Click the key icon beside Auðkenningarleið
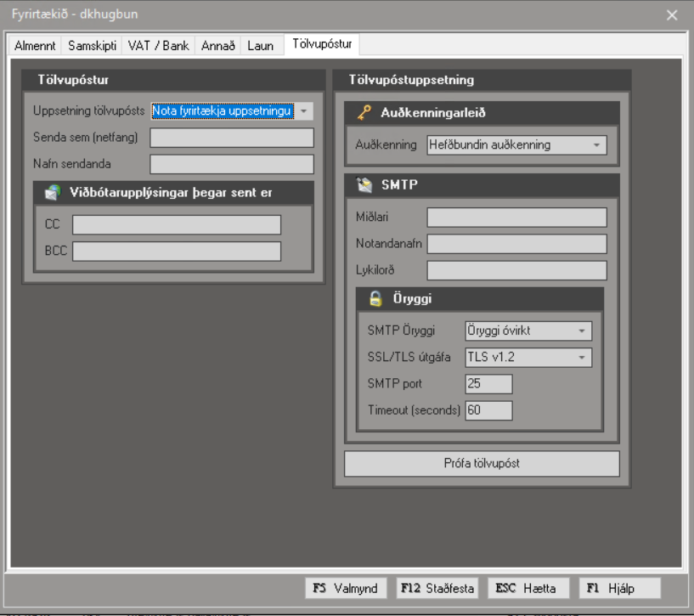 tap(364, 112)
